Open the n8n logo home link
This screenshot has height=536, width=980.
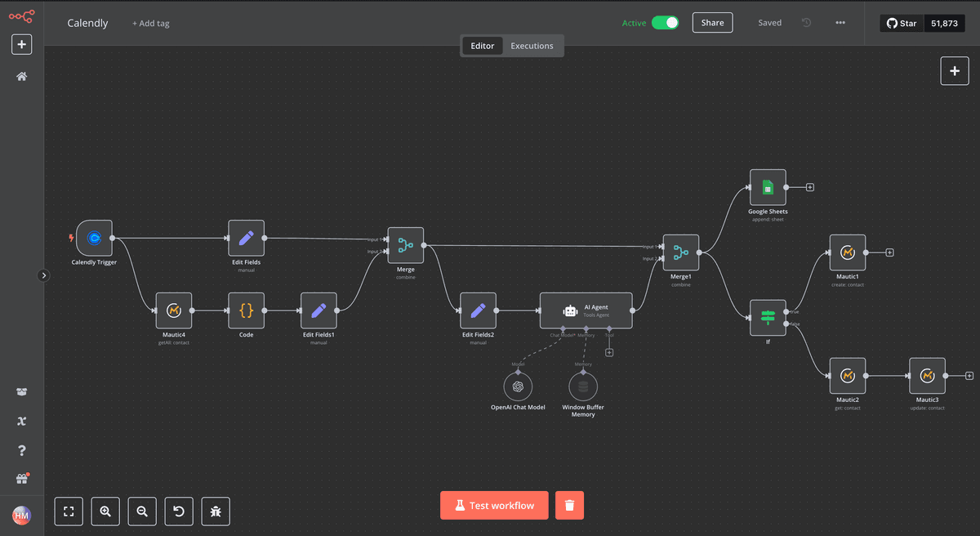[x=21, y=16]
